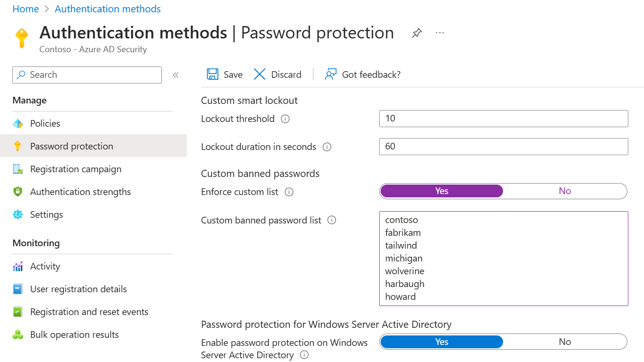Show info for Enforce custom list
Screen dimensions: 644x362
coord(289,192)
